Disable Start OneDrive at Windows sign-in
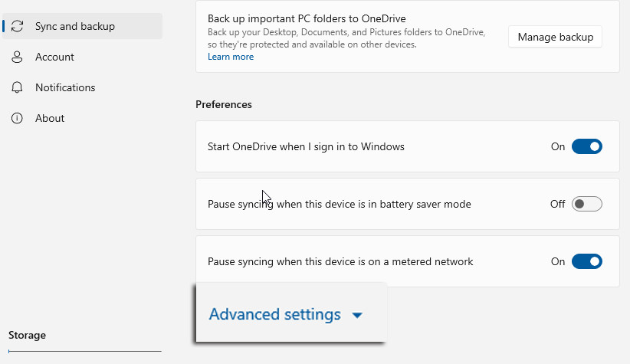The image size is (630, 364). (x=586, y=146)
